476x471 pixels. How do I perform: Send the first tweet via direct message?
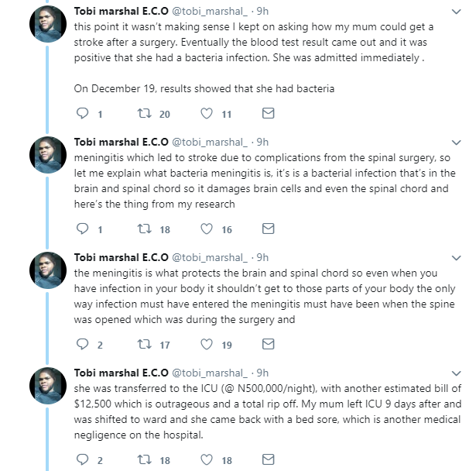click(x=268, y=114)
